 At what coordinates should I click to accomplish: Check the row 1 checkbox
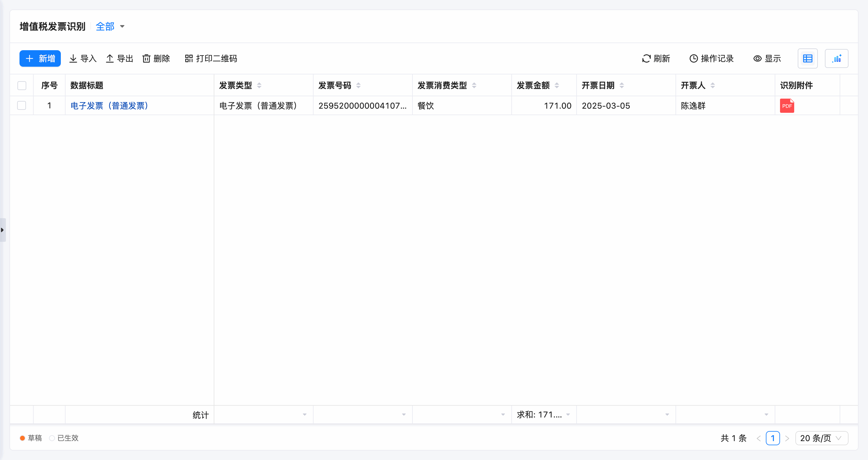click(22, 106)
